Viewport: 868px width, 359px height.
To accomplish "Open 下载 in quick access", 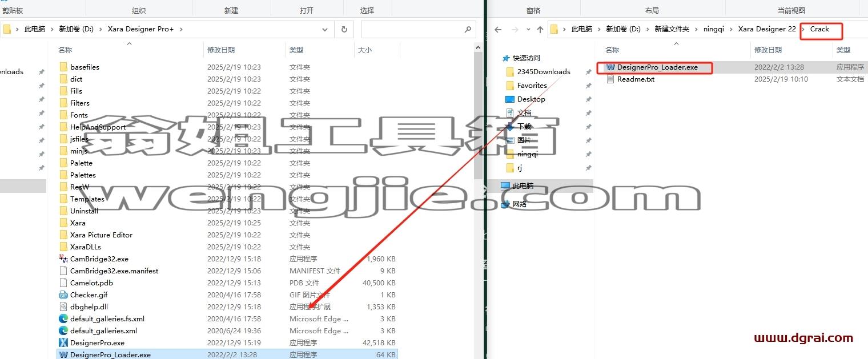I will pos(524,126).
